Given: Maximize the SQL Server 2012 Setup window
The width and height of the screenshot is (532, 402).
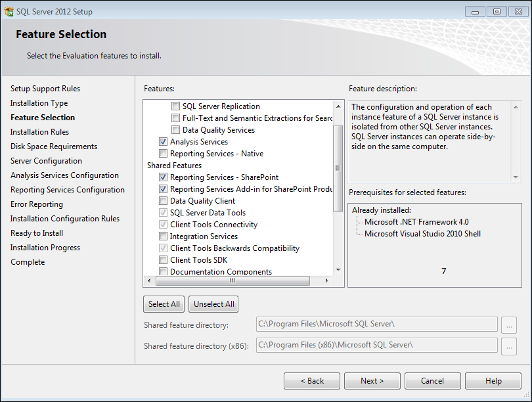Looking at the screenshot, I should [x=497, y=12].
